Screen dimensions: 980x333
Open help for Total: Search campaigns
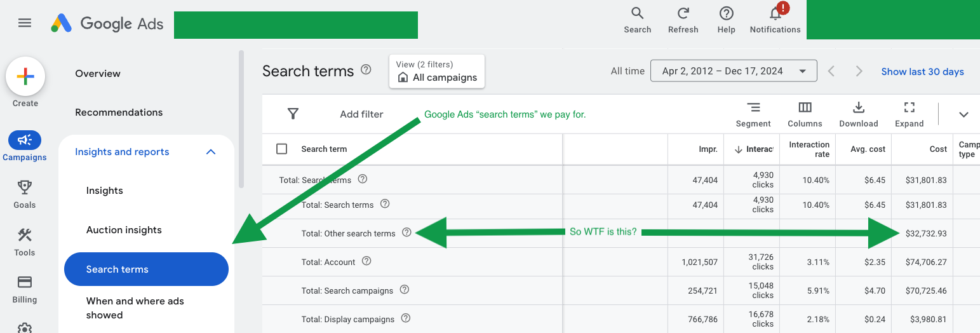(404, 290)
